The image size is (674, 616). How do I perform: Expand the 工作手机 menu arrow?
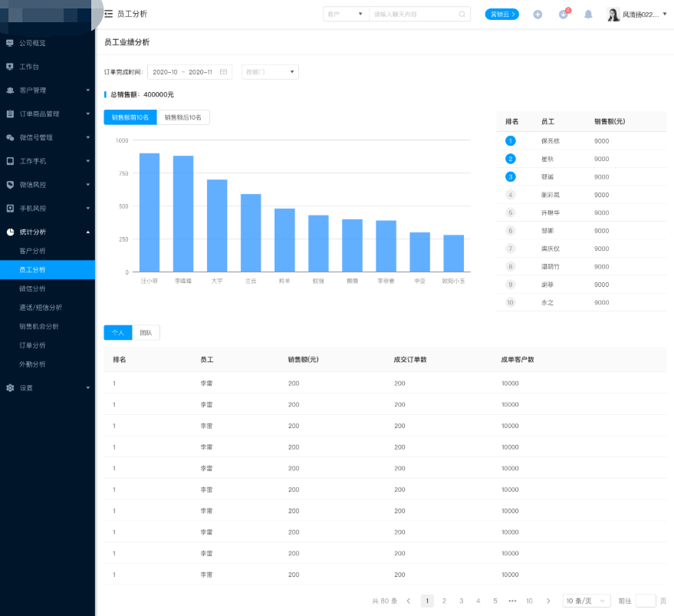point(87,161)
